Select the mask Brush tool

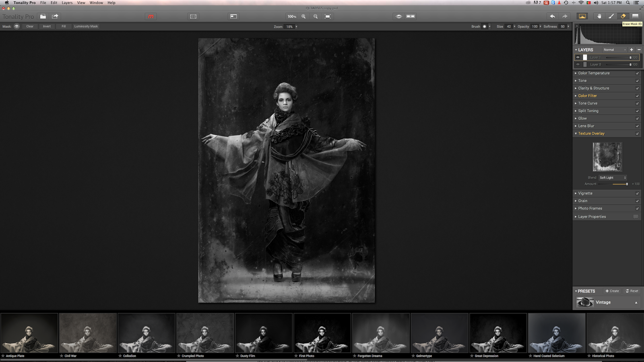click(x=611, y=16)
